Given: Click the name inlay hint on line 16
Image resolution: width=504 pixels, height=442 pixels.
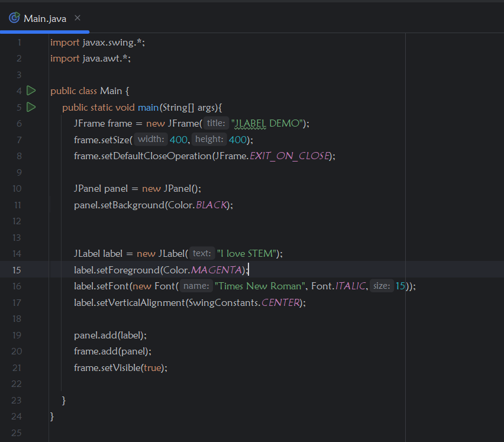Looking at the screenshot, I should point(196,286).
